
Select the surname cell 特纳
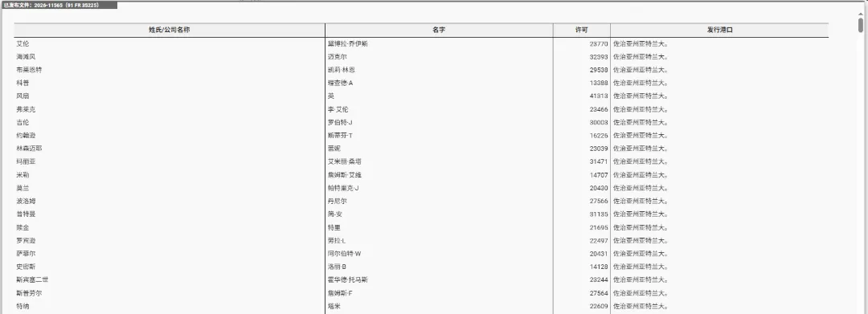23,306
